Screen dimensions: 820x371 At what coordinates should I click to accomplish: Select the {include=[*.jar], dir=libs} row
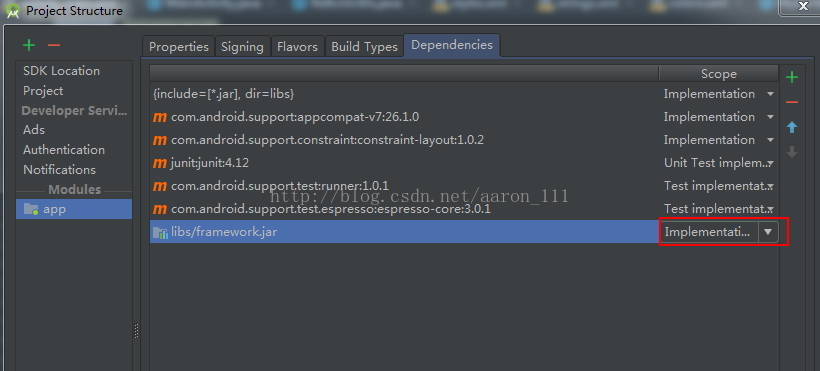404,94
